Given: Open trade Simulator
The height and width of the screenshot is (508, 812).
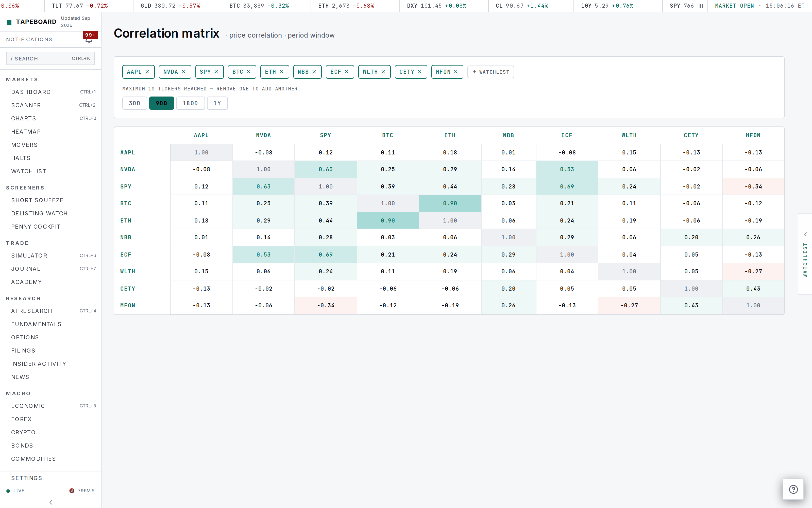Looking at the screenshot, I should (51, 256).
